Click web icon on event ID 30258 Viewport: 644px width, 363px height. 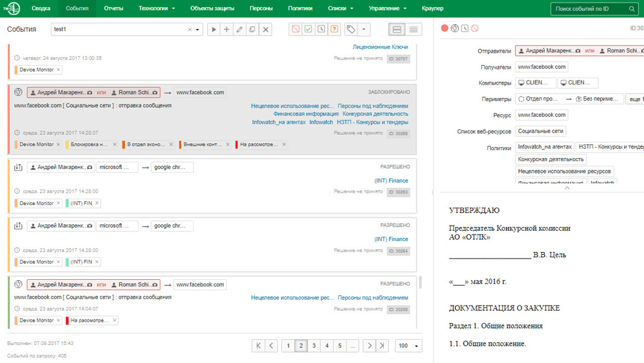click(18, 284)
